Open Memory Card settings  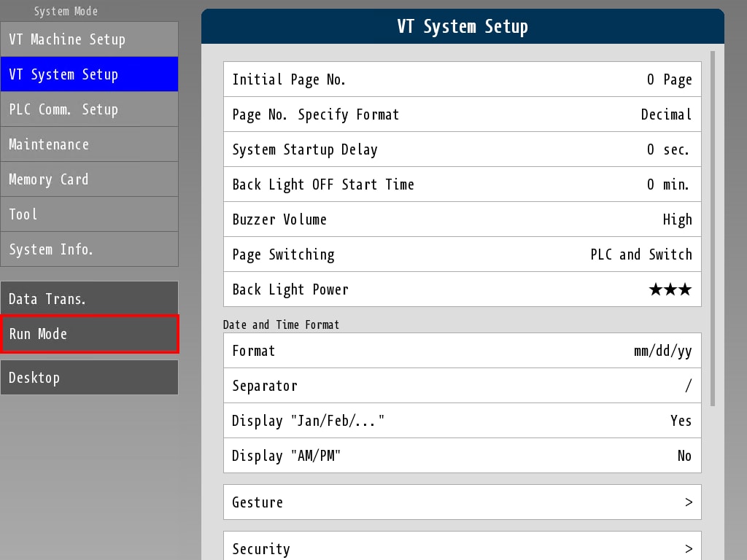(x=89, y=179)
